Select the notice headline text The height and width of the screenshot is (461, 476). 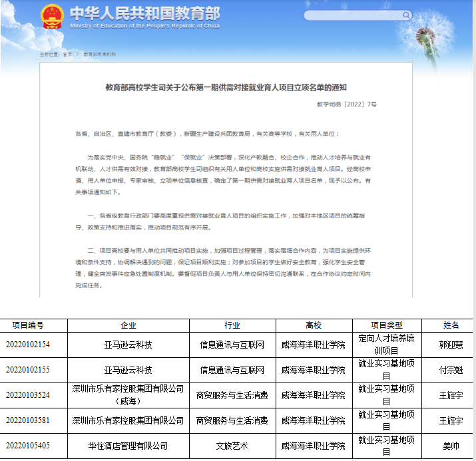pos(226,87)
